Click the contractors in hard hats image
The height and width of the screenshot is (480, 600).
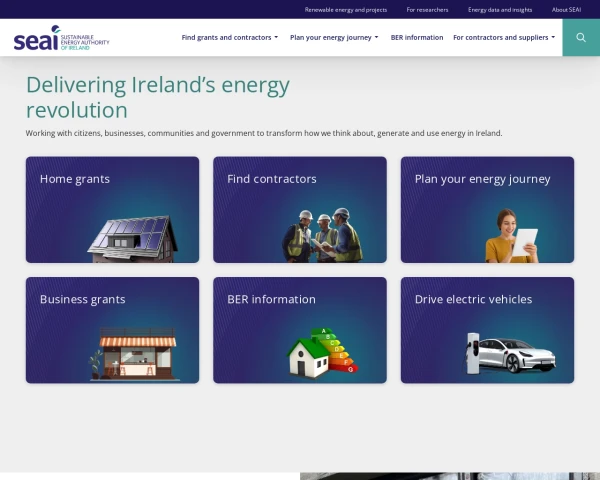(322, 235)
